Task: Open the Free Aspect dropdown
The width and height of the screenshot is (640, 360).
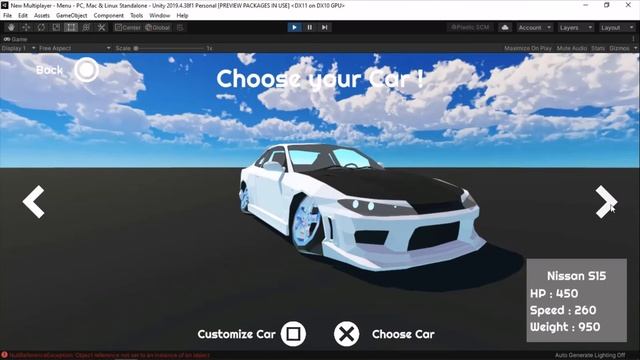Action: point(74,48)
